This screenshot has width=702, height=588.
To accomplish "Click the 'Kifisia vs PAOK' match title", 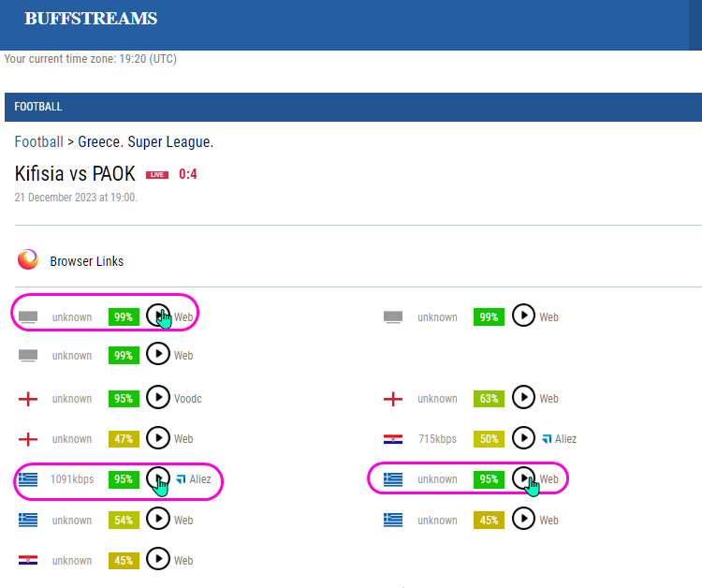I will (x=75, y=174).
